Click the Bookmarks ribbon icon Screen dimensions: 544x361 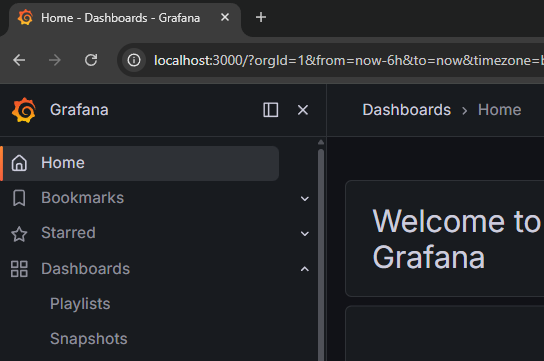[19, 198]
